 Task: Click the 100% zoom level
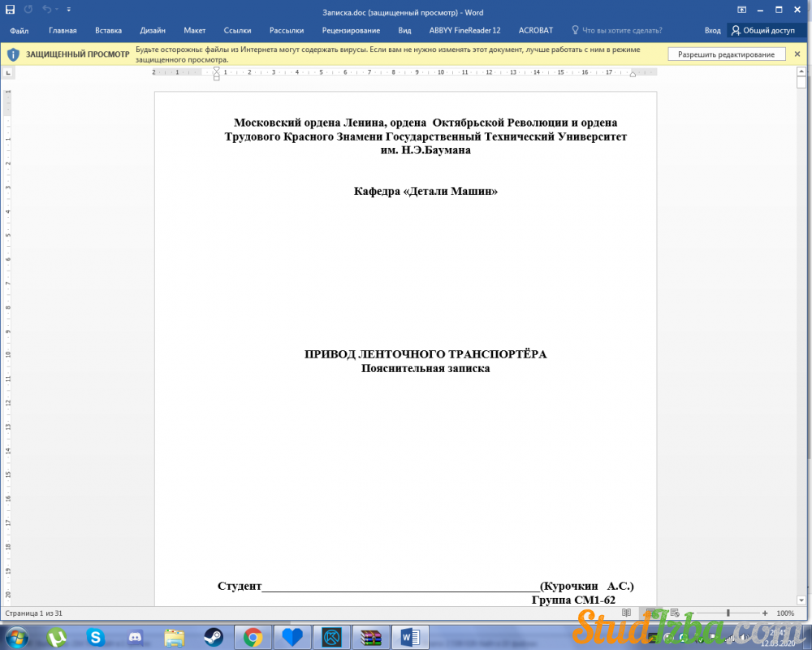click(785, 613)
